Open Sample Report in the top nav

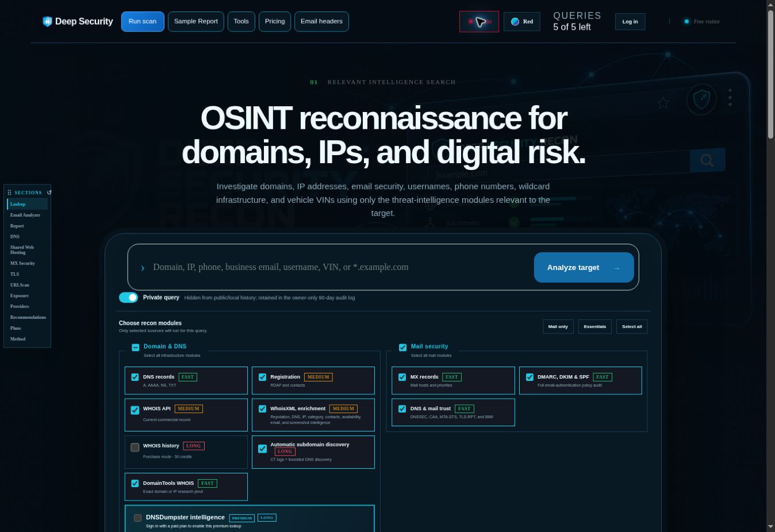pyautogui.click(x=196, y=22)
